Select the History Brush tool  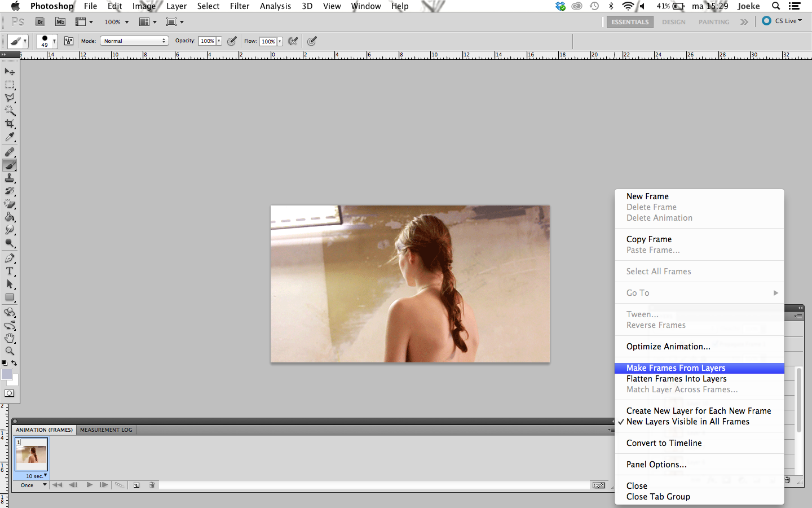click(x=10, y=191)
